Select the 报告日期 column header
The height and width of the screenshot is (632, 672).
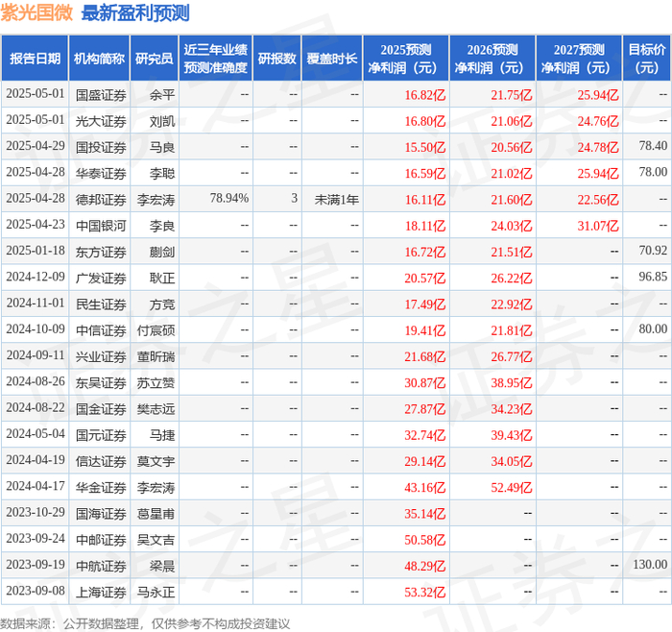35,59
